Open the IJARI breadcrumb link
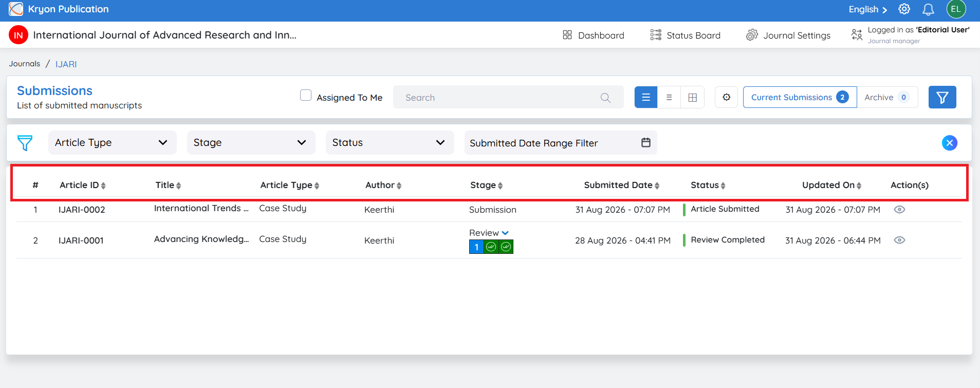Screen dimensions: 980x388 pos(66,64)
